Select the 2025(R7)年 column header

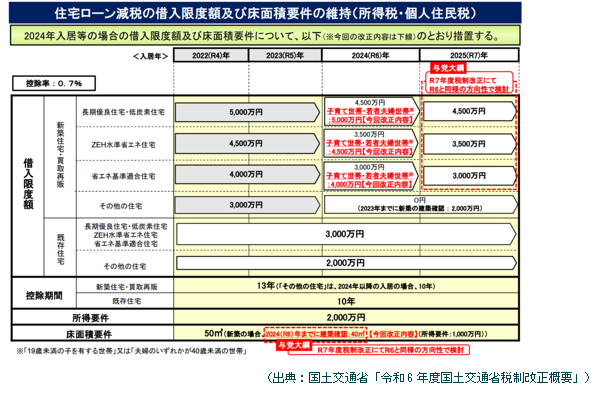pyautogui.click(x=469, y=55)
